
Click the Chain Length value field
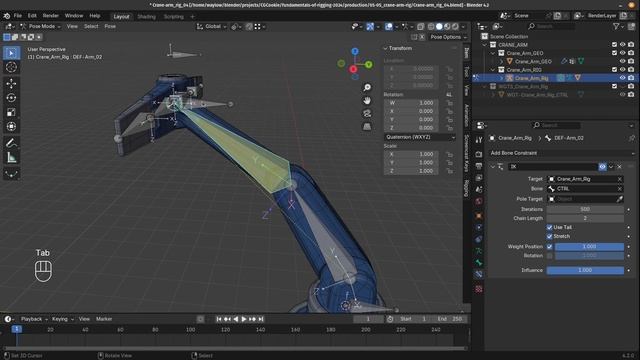(585, 218)
